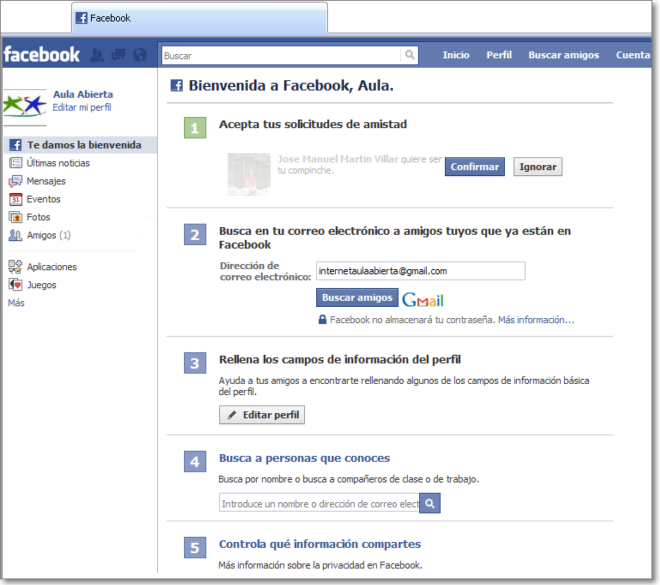Click the search magnifier in top bar
The height and width of the screenshot is (585, 660).
pos(409,55)
